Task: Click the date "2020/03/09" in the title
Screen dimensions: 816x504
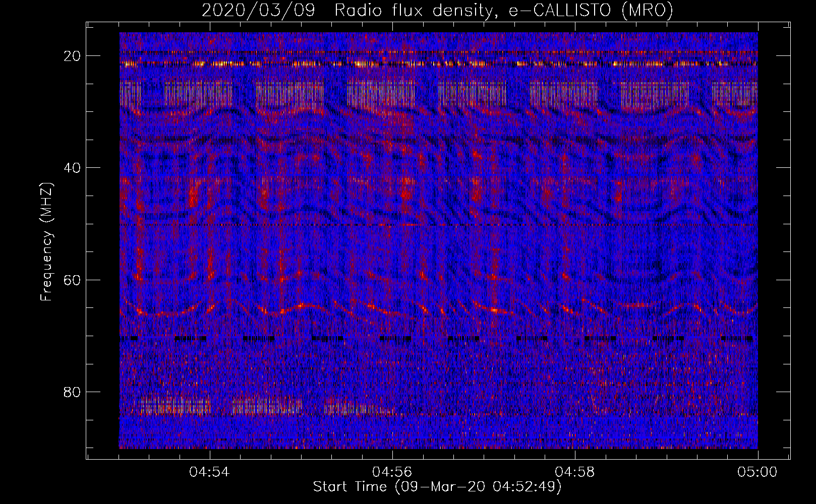Action: (258, 11)
